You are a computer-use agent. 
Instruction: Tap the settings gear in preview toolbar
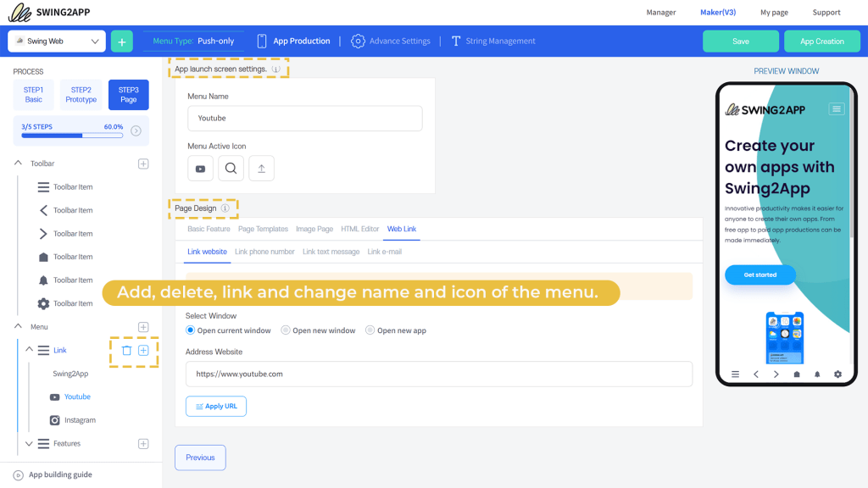point(837,374)
